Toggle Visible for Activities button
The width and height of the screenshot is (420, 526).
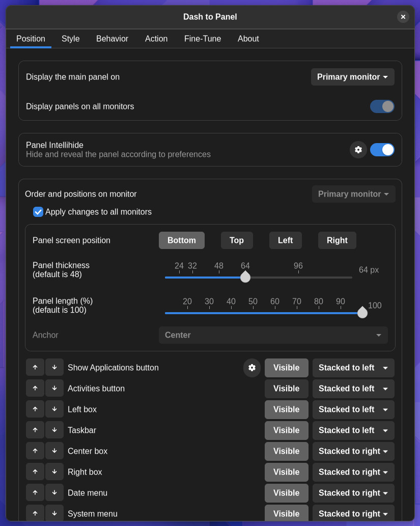[287, 389]
